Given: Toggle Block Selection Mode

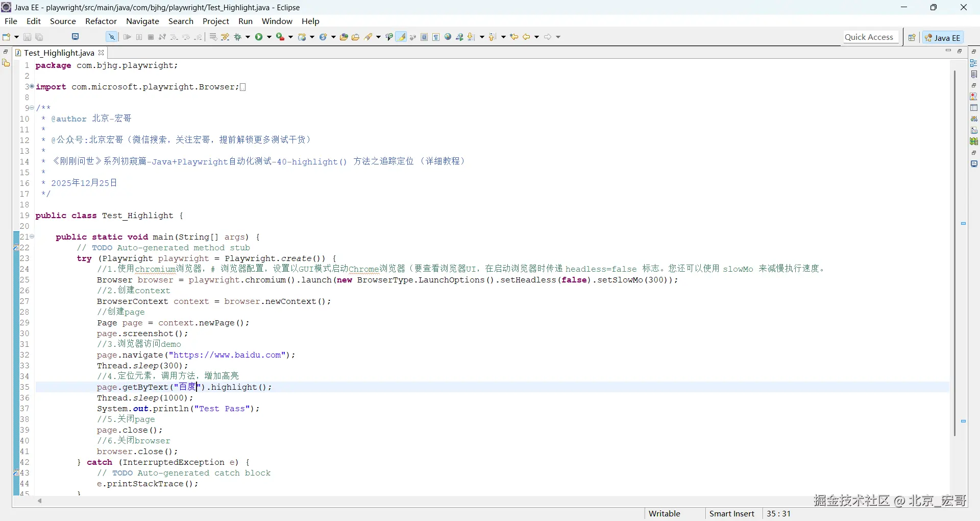Looking at the screenshot, I should 424,37.
